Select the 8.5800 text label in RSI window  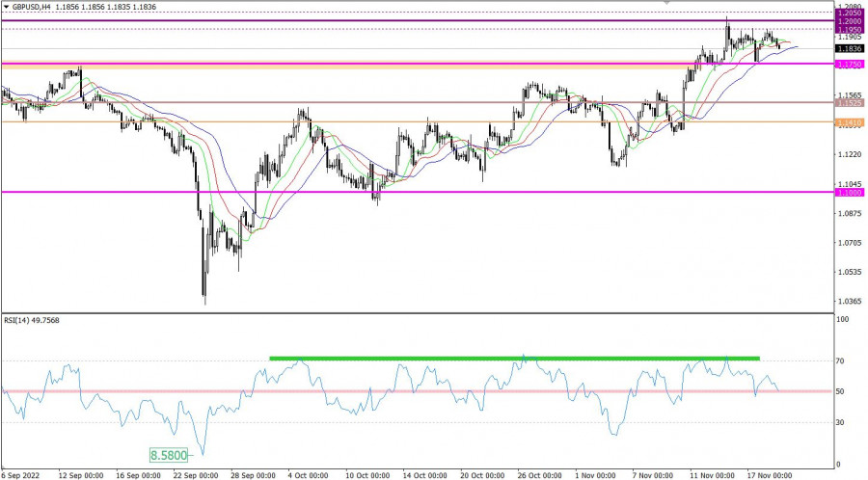(168, 455)
